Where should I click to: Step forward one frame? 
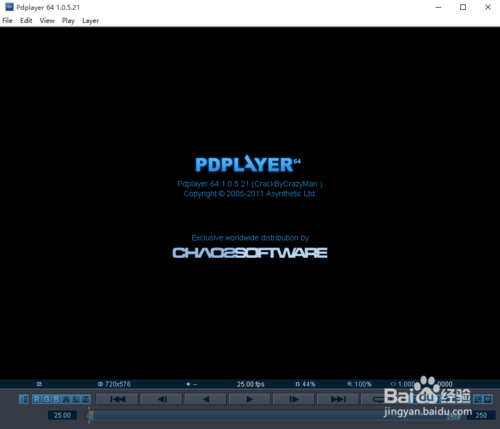coord(294,399)
